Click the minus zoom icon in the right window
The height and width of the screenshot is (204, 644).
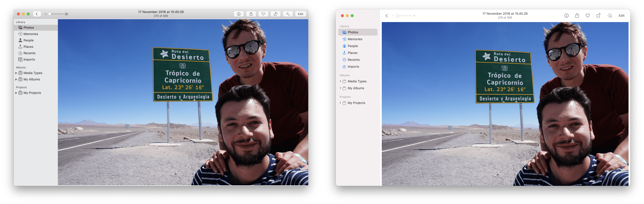[x=393, y=16]
